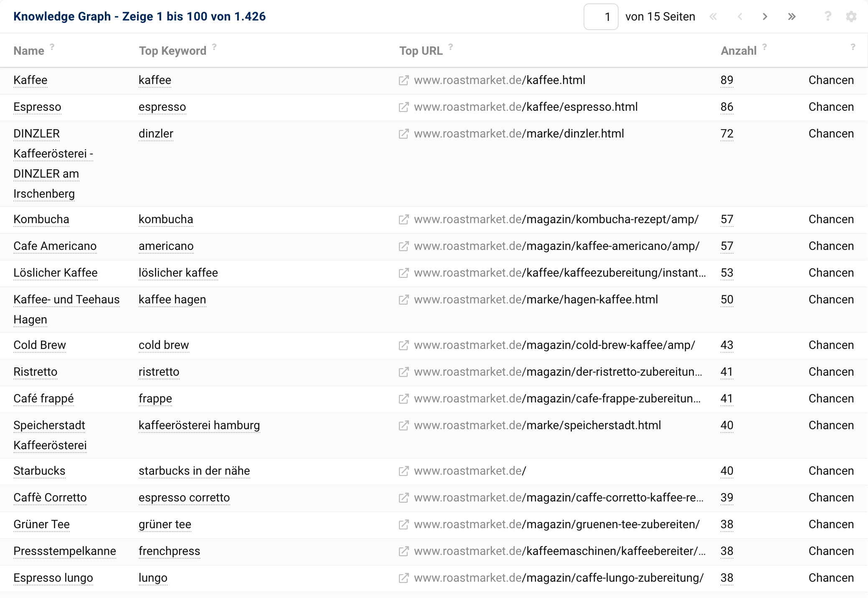Open external link icon for ristretto URL
The height and width of the screenshot is (598, 868).
coord(404,372)
